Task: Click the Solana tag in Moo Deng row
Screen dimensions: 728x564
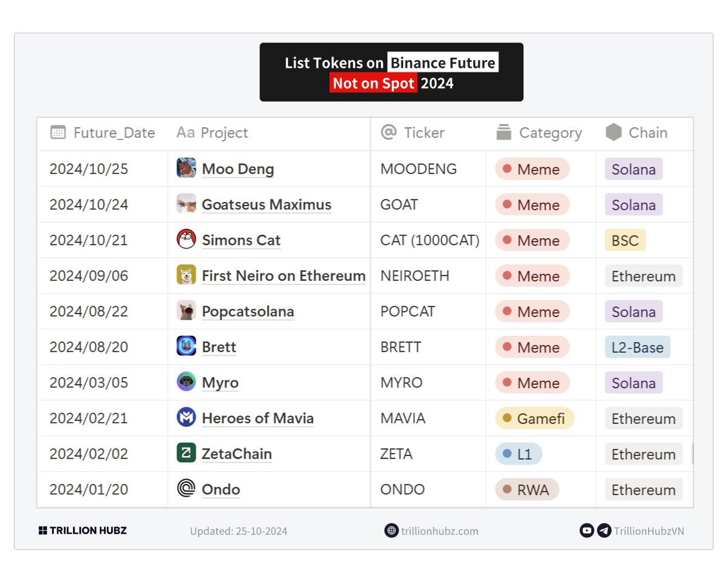Action: tap(633, 169)
